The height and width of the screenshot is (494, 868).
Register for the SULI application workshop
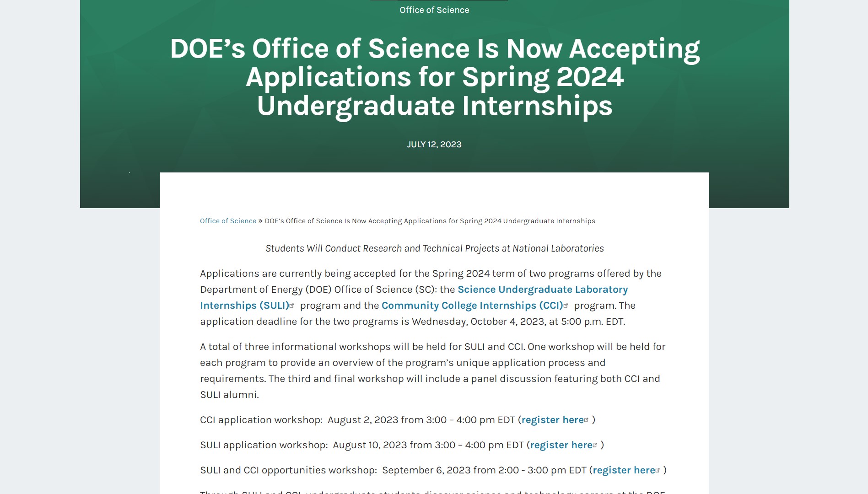point(561,445)
